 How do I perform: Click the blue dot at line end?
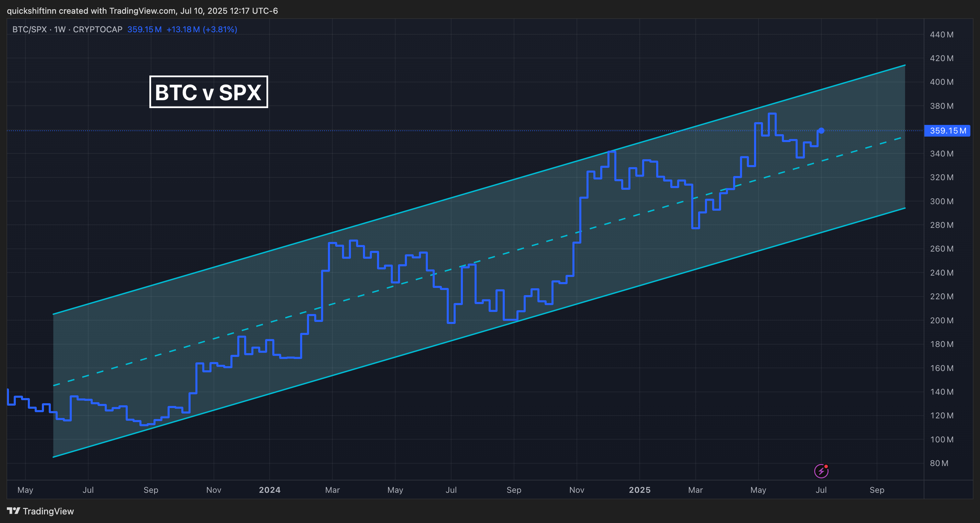(821, 131)
